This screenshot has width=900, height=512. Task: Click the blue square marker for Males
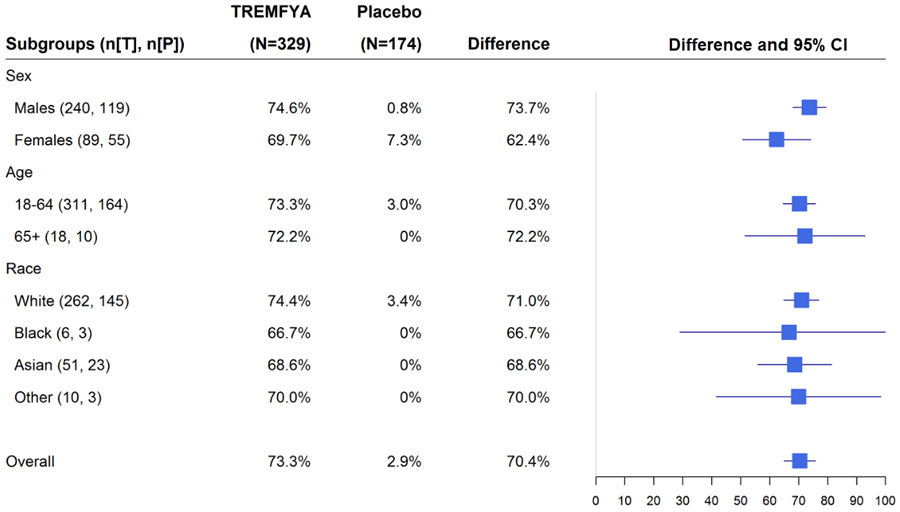(x=809, y=108)
